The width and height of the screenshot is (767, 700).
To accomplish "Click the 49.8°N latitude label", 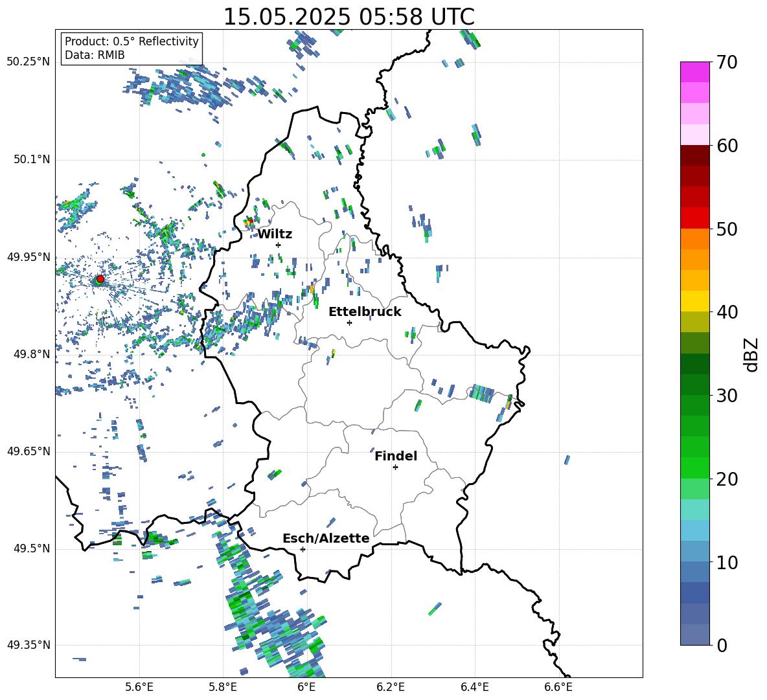I will pyautogui.click(x=32, y=354).
